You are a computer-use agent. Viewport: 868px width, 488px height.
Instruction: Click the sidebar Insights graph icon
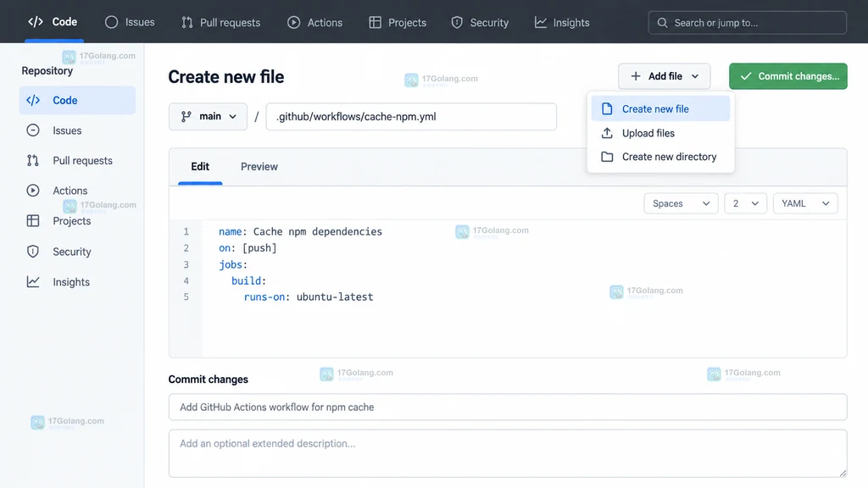[33, 281]
